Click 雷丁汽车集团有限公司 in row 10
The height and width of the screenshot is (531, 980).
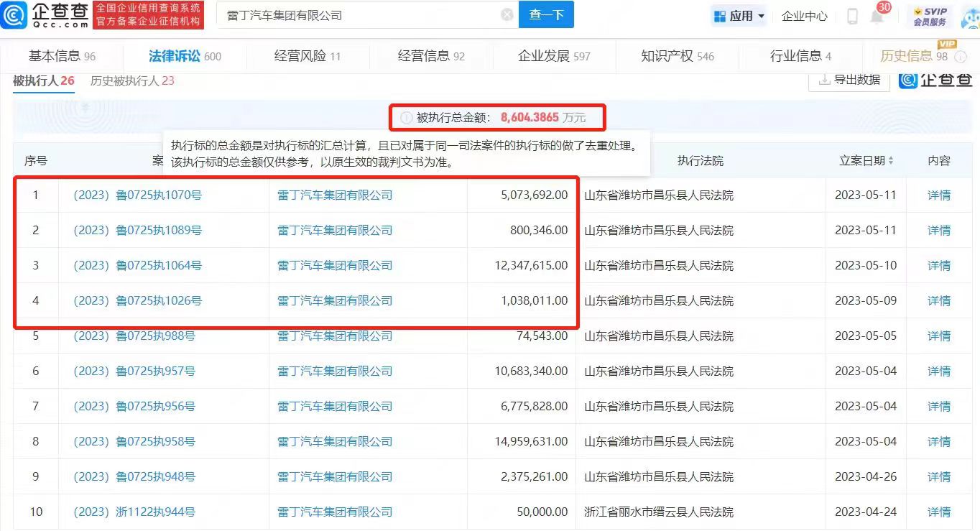coord(335,512)
